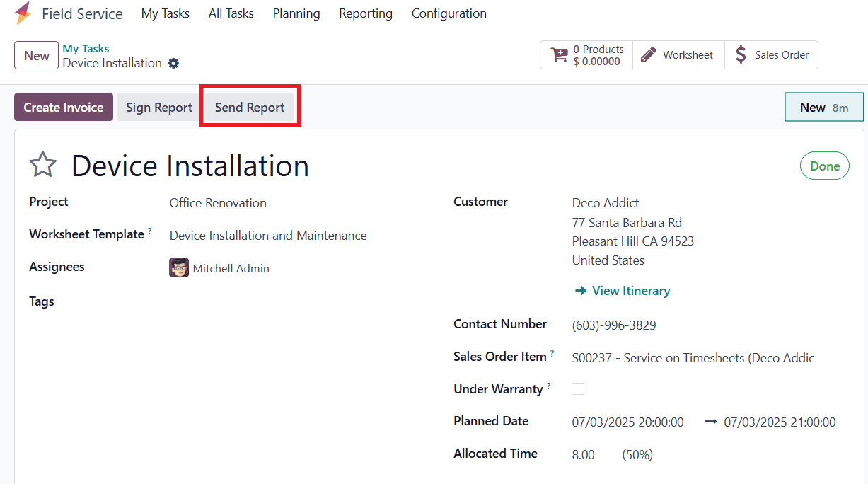This screenshot has height=484, width=868.
Task: Click the planned start date 07/03/2025 20:00:00
Action: [x=628, y=422]
